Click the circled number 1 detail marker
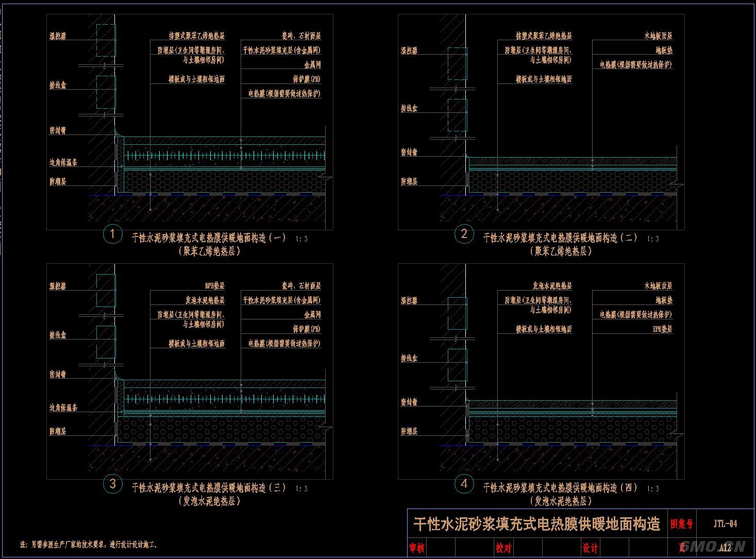 (113, 235)
